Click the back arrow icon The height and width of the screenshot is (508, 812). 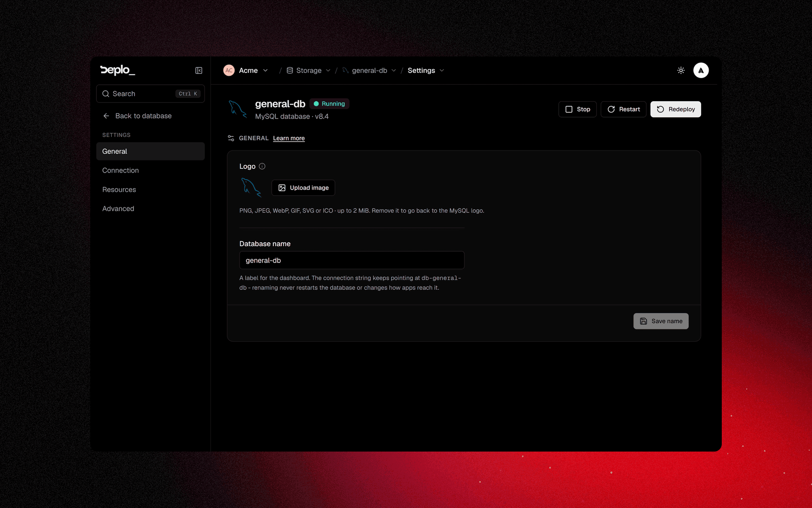click(106, 116)
